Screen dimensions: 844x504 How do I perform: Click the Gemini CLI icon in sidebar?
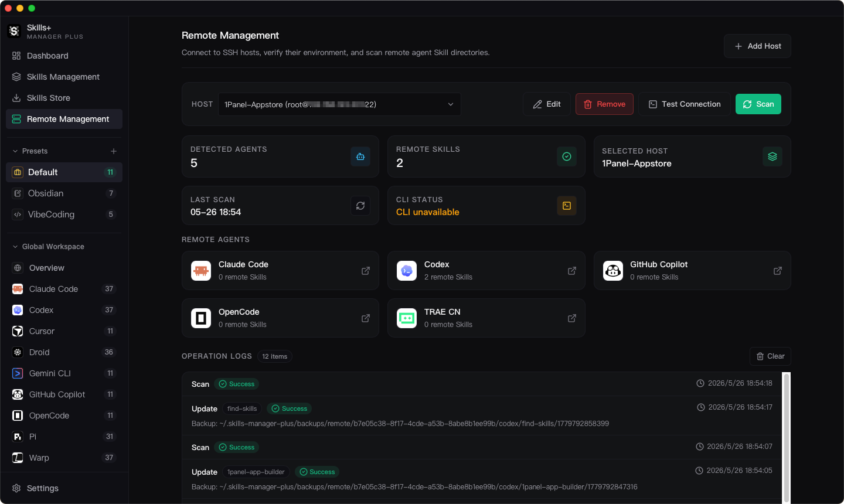click(18, 373)
